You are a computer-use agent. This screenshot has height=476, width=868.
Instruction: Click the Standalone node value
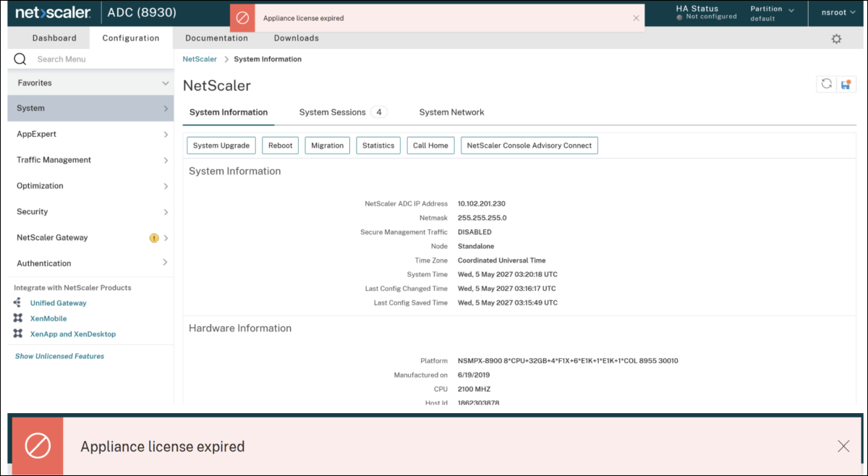pyautogui.click(x=476, y=246)
